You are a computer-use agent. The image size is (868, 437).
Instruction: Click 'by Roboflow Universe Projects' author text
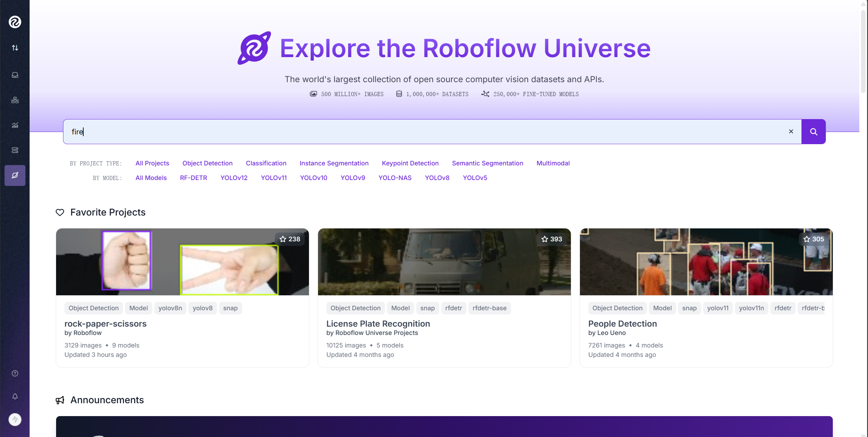point(372,333)
